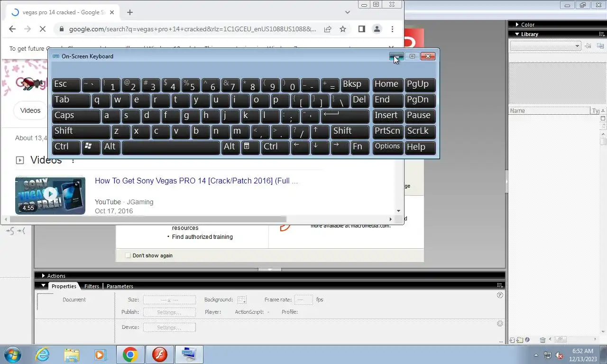The image size is (607, 364).
Task: Open Chrome three-dot menu
Action: point(392,29)
